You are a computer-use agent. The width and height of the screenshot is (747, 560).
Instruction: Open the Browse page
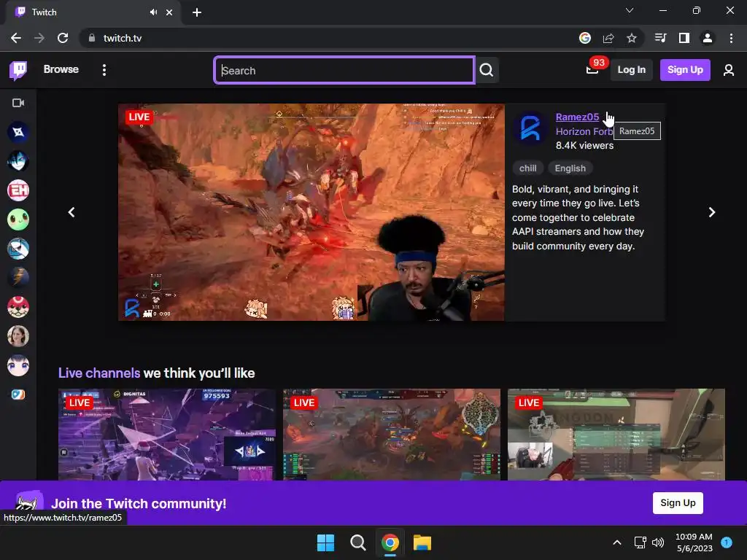[61, 69]
